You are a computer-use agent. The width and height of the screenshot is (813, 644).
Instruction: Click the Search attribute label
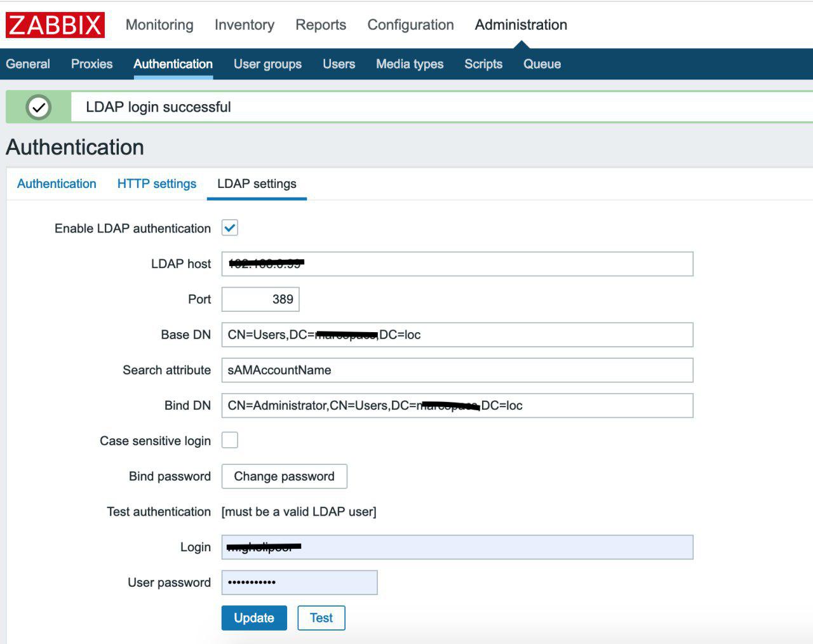pos(166,370)
